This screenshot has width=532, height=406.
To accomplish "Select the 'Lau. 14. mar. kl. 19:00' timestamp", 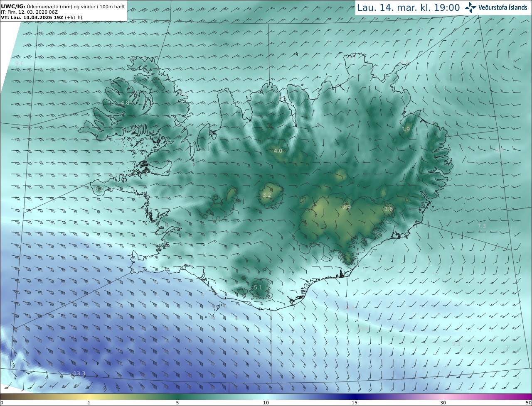I will (x=409, y=7).
